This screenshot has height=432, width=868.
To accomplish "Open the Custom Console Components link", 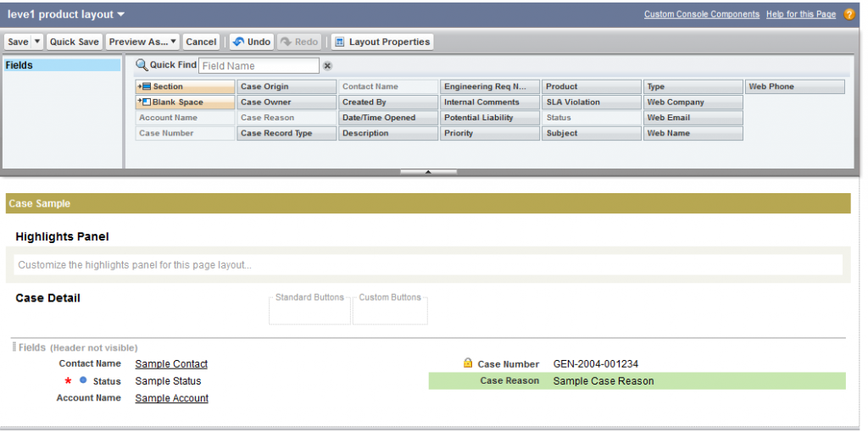I will point(701,14).
